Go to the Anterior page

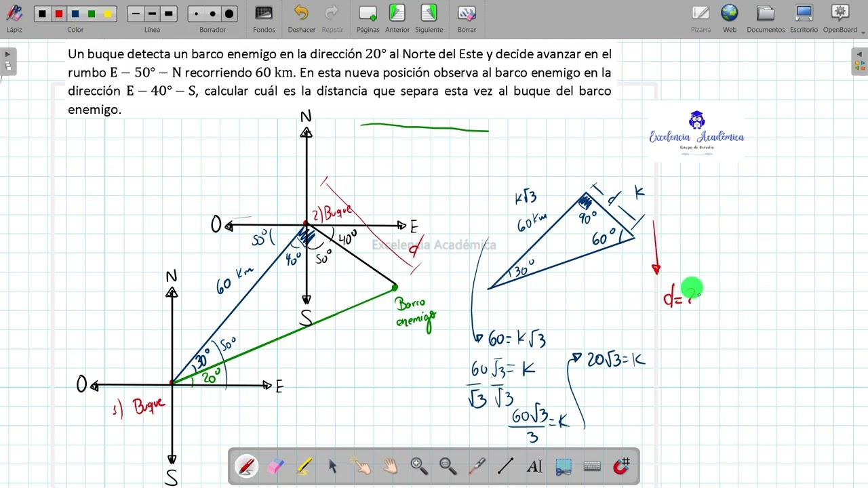pyautogui.click(x=397, y=18)
